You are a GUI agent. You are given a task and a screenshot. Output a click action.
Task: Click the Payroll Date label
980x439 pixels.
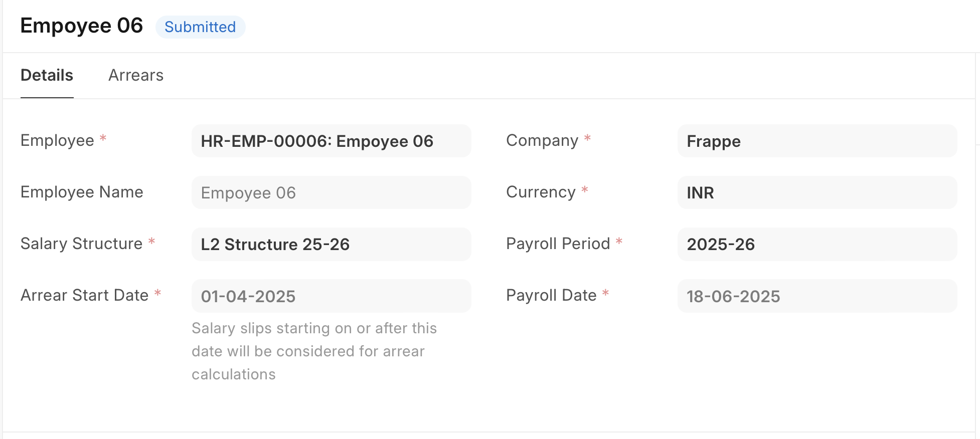point(551,295)
